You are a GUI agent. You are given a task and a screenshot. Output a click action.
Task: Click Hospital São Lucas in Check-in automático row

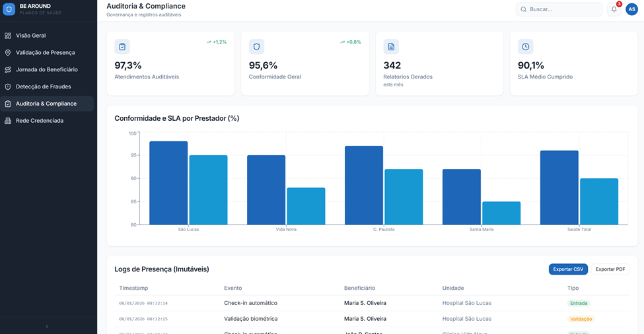pos(466,303)
